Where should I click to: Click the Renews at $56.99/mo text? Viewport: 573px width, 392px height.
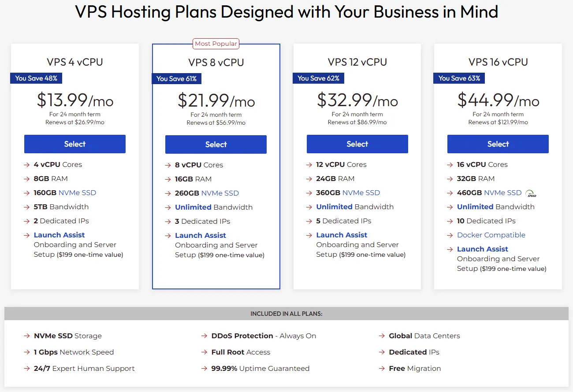[x=216, y=123]
